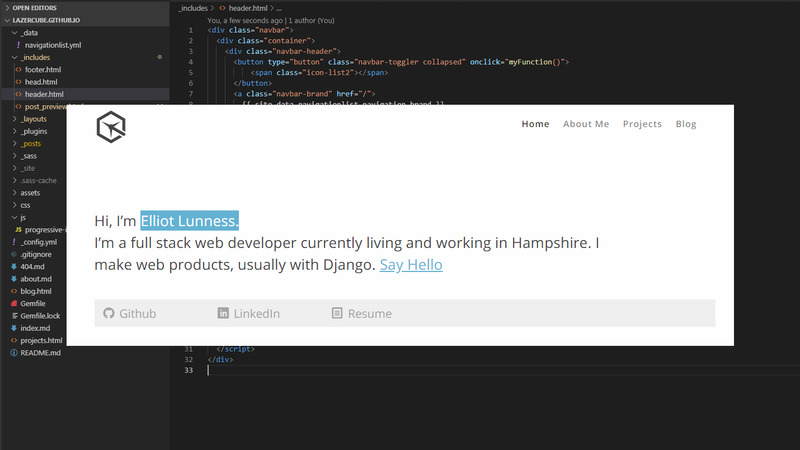Screen dimensions: 800x450
Task: Collapse the _includes folder
Action: click(x=14, y=57)
